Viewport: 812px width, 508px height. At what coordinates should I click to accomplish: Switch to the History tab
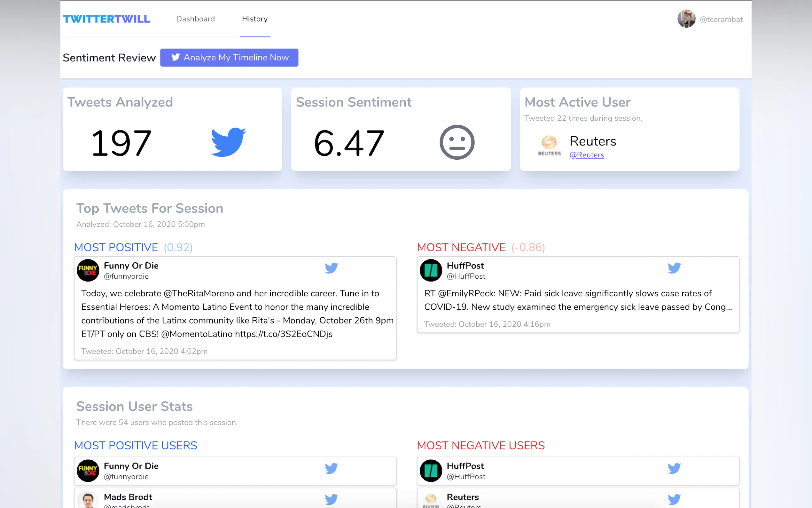coord(255,19)
